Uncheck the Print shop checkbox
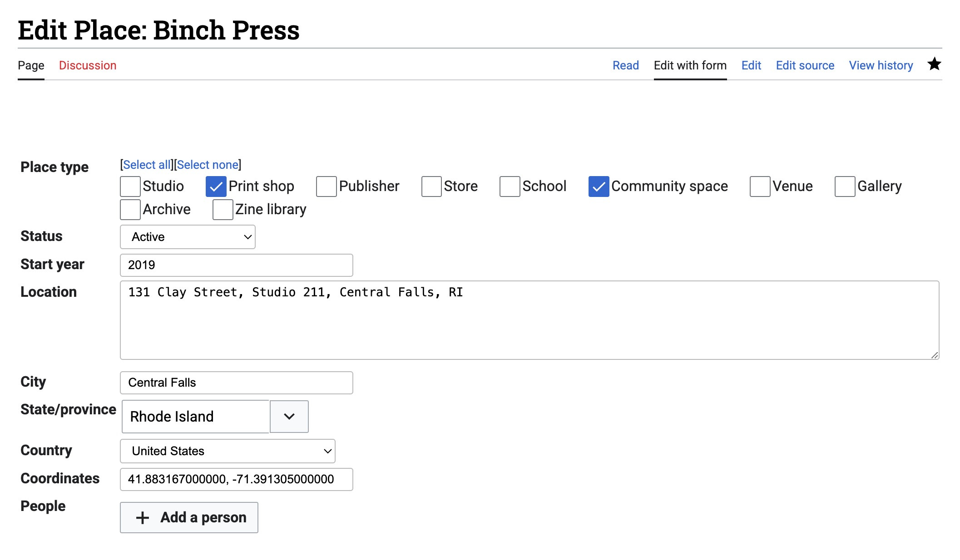The width and height of the screenshot is (960, 560). coord(216,187)
